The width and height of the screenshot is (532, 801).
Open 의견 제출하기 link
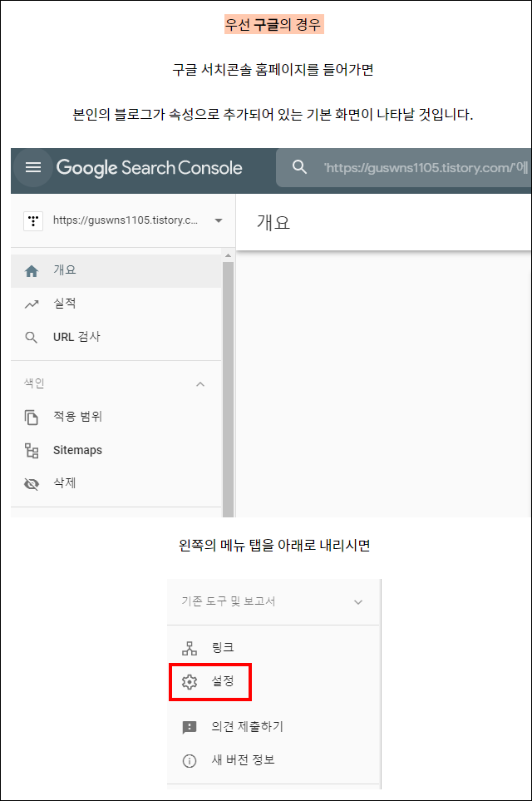248,726
